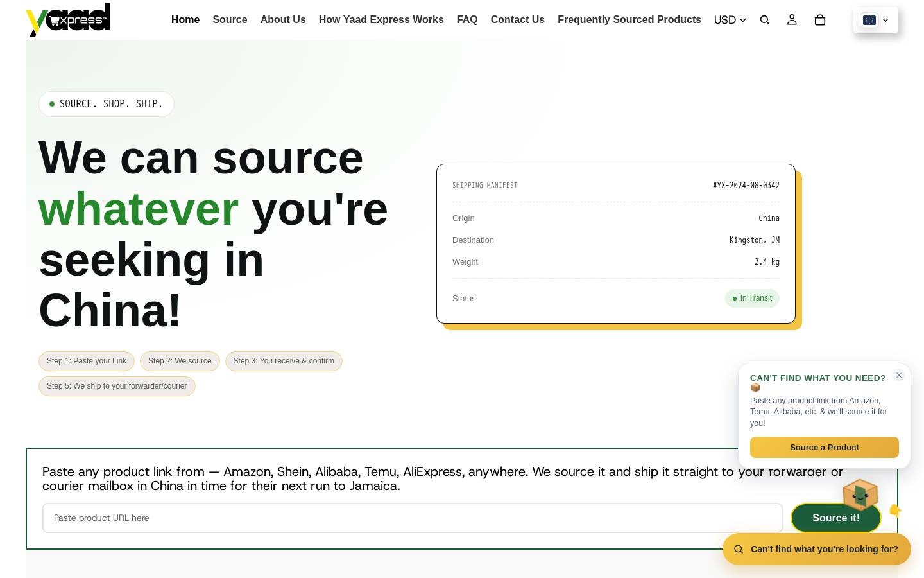Click the China origin value
The width and height of the screenshot is (924, 578).
tap(769, 218)
